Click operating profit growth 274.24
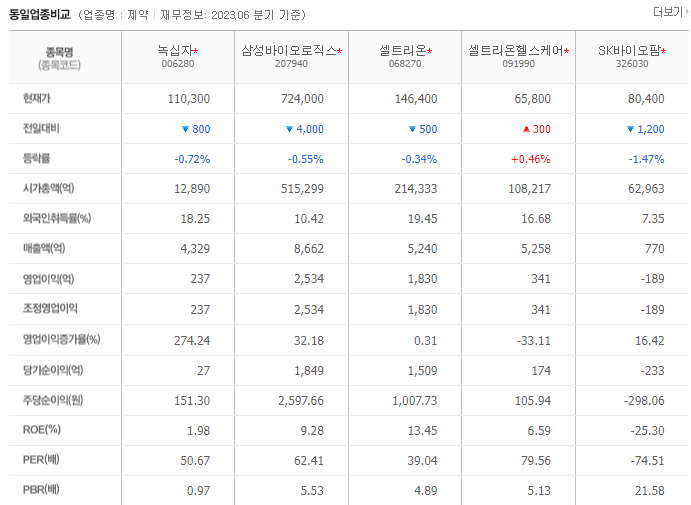The width and height of the screenshot is (691, 505). 192,341
